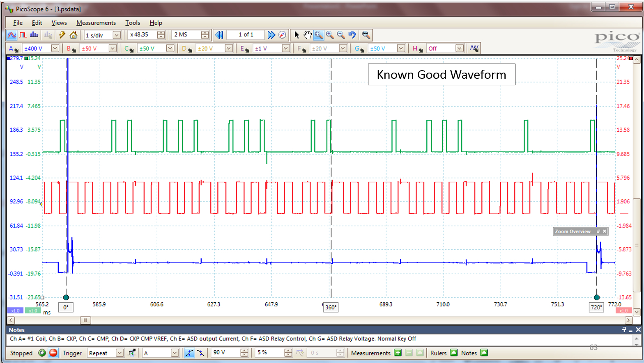Open the timebase 1 s/div dropdown
Screen dimensions: 644x363
pos(117,35)
